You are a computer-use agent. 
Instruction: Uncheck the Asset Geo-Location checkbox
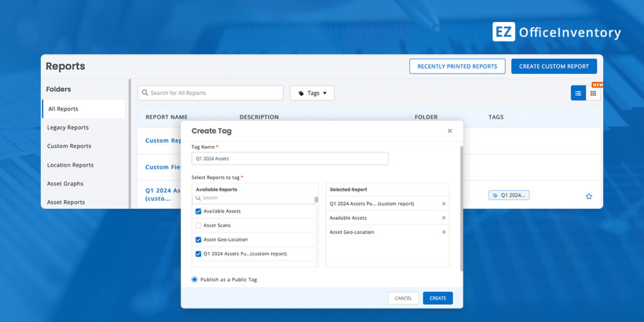pos(198,240)
